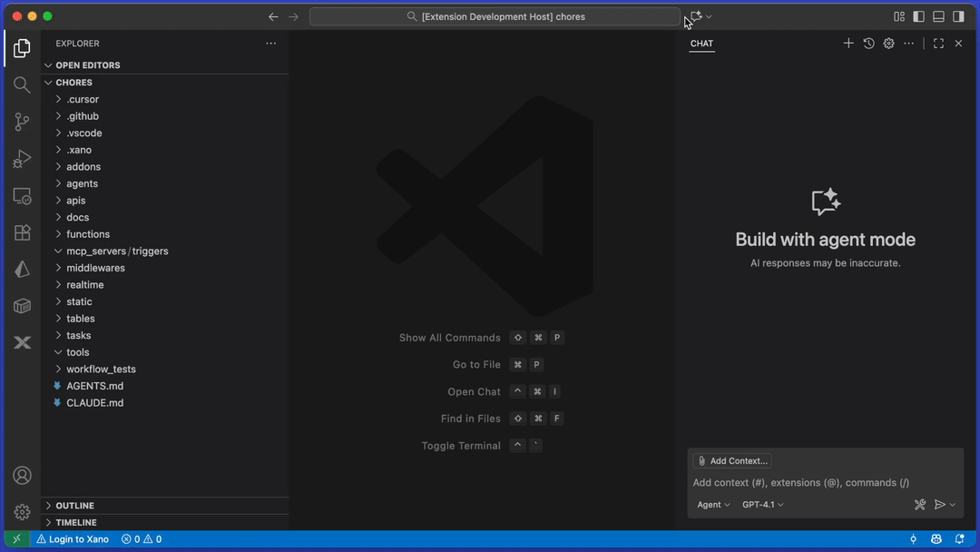This screenshot has height=552, width=980.
Task: Open the Explorer view in activity bar
Action: pyautogui.click(x=22, y=48)
